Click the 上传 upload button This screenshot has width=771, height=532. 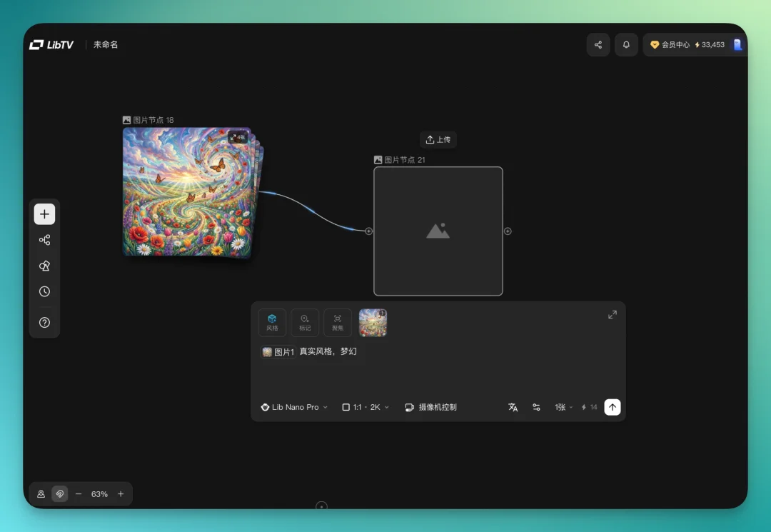coord(438,139)
